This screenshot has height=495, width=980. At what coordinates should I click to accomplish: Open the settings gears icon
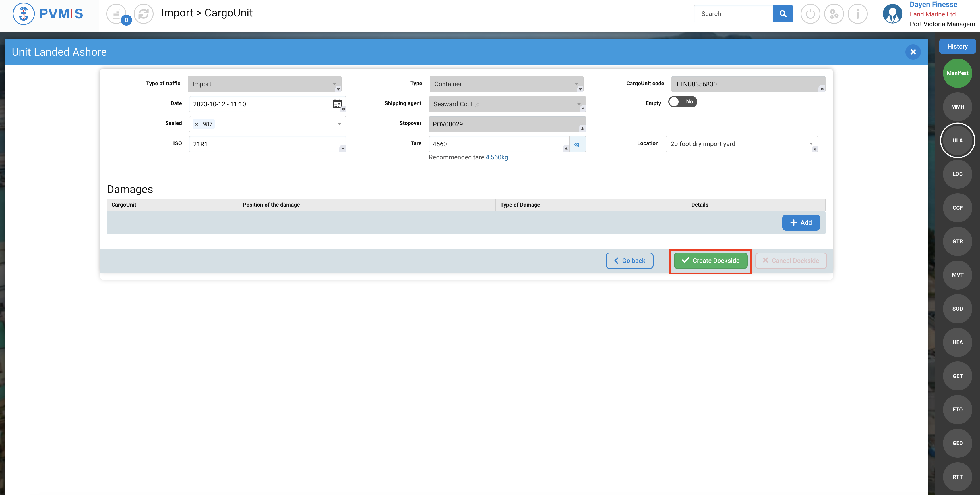834,14
